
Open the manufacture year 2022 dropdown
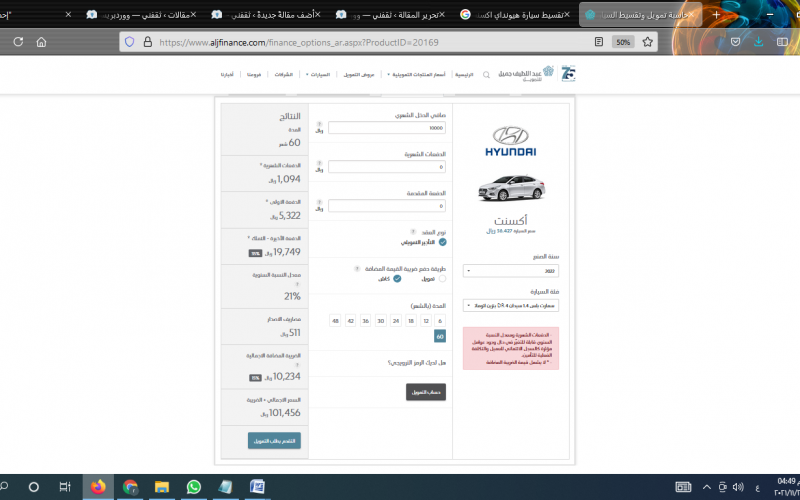click(511, 271)
